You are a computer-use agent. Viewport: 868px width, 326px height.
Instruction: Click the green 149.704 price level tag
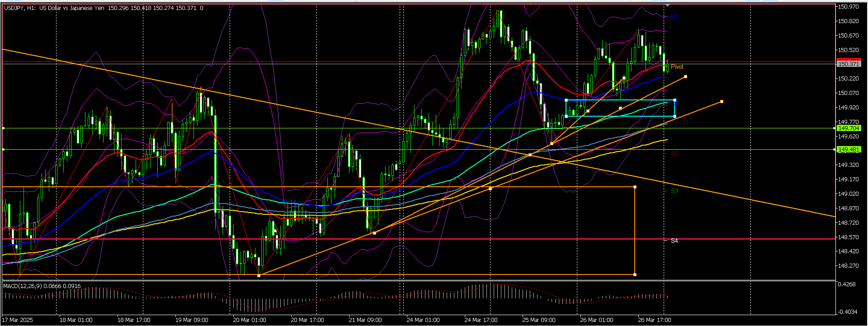click(848, 128)
